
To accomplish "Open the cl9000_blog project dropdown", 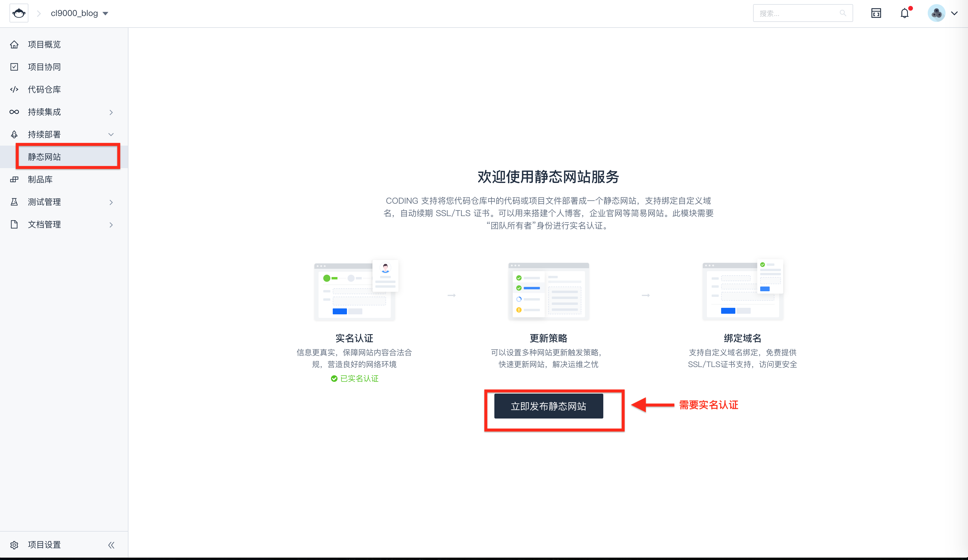I will point(80,13).
